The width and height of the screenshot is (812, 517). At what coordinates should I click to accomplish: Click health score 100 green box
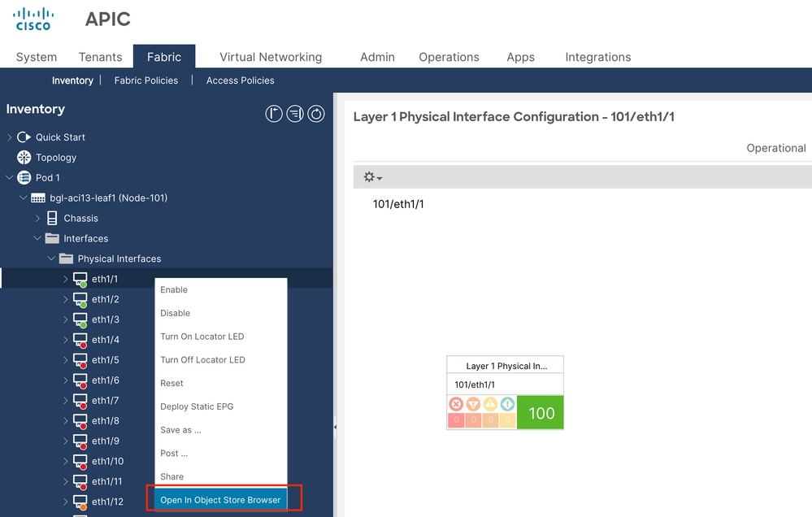click(x=541, y=412)
